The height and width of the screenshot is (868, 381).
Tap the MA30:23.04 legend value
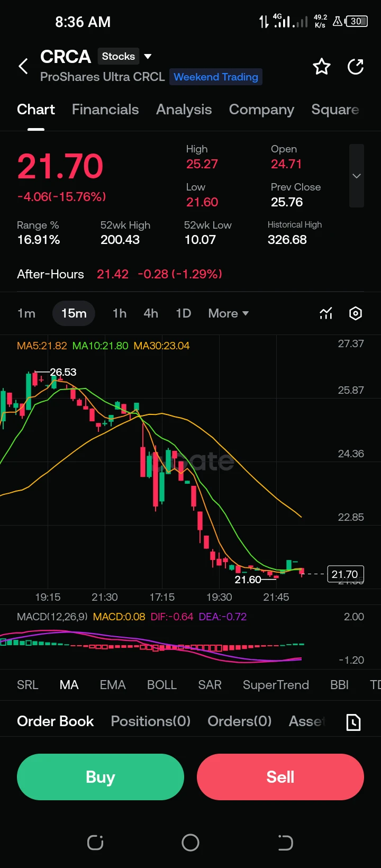(161, 346)
